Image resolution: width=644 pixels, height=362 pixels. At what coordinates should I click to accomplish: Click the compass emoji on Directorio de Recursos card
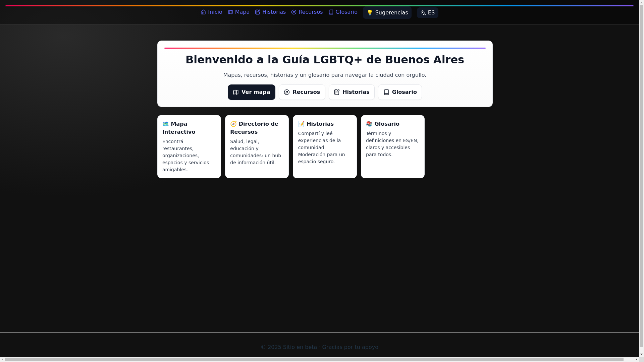[x=233, y=124]
